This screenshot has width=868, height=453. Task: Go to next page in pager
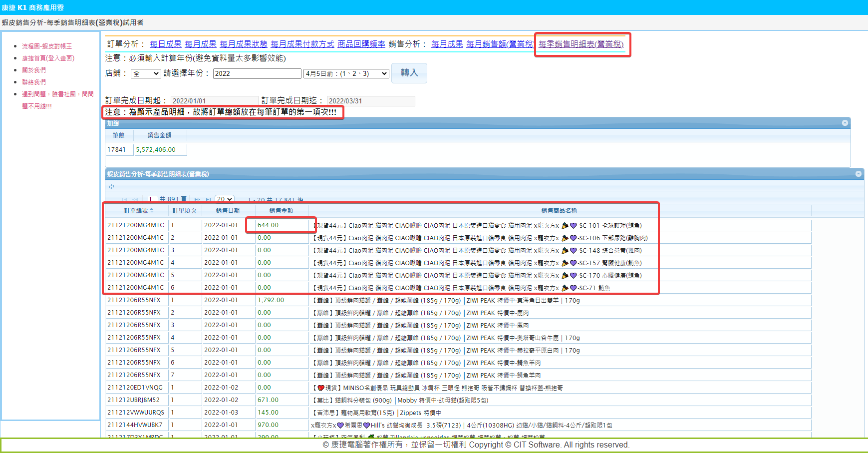(x=197, y=199)
